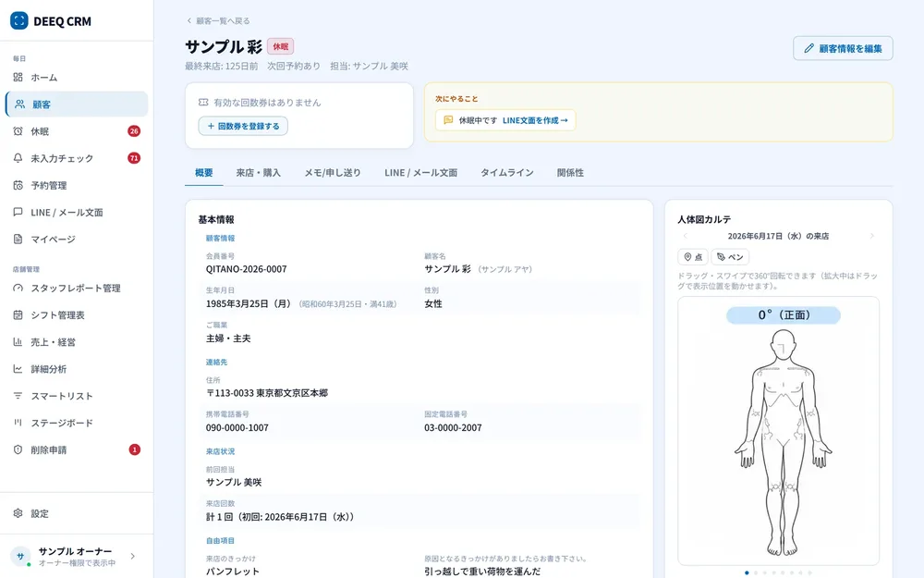Click the text 引っ越しで重い荷物を運んだ
This screenshot has height=578, width=924.
[482, 571]
